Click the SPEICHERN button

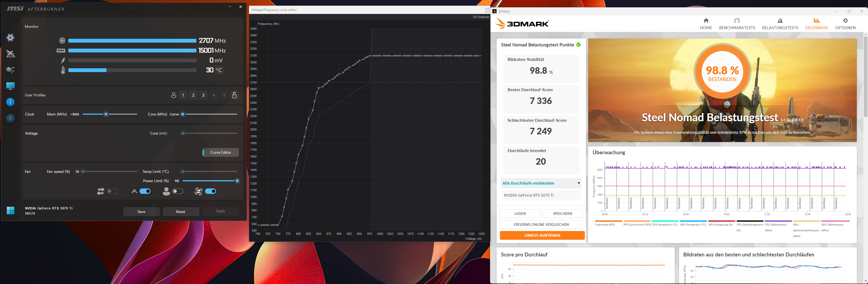[562, 214]
